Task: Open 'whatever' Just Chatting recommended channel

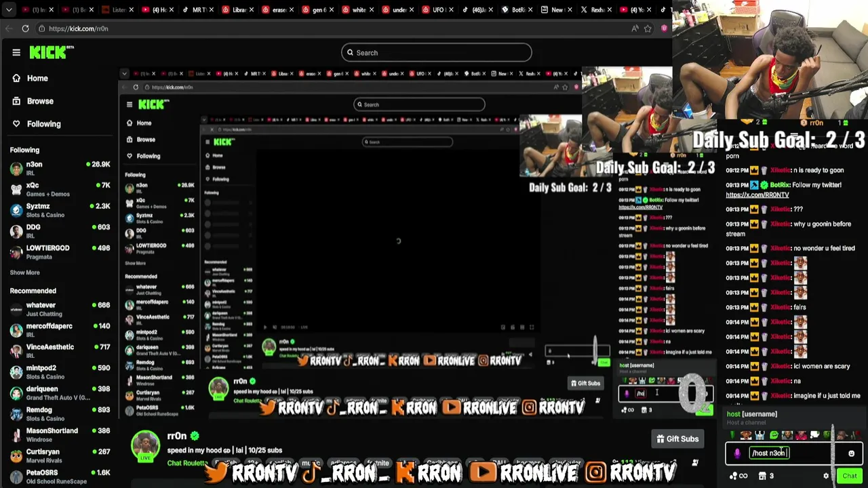Action: [60, 309]
